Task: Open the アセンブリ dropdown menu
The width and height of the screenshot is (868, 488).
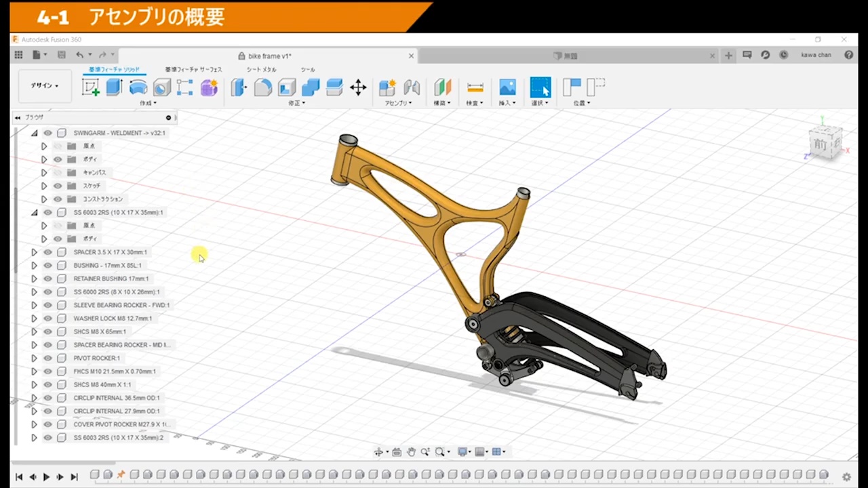Action: click(398, 103)
